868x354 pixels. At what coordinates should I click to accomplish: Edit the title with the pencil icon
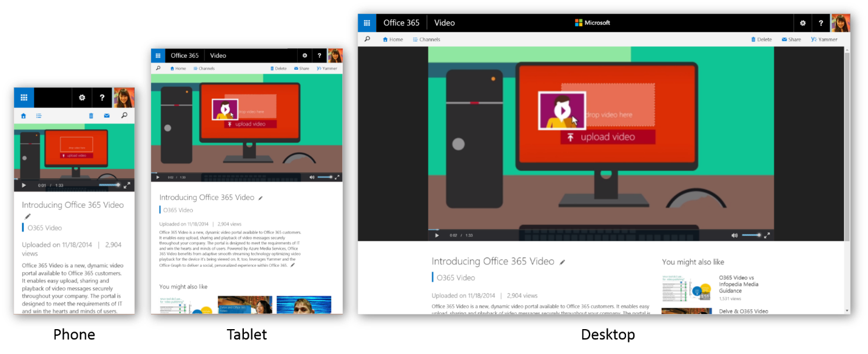[562, 261]
